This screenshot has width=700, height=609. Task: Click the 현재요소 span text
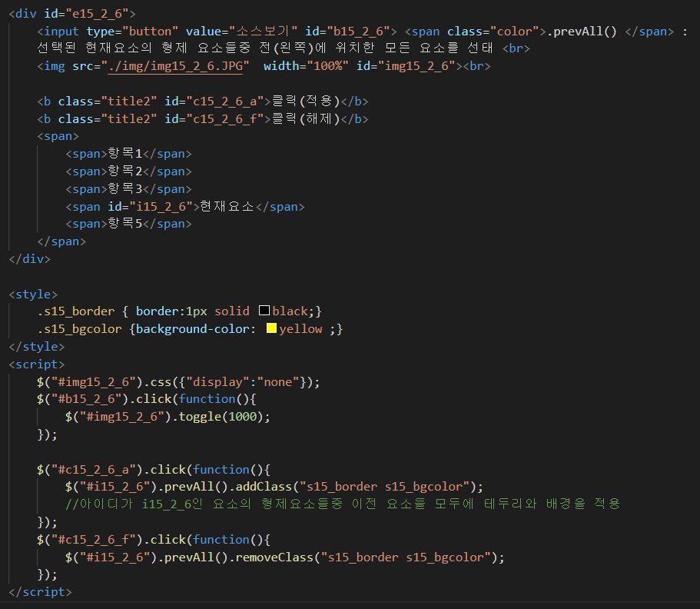tap(227, 206)
